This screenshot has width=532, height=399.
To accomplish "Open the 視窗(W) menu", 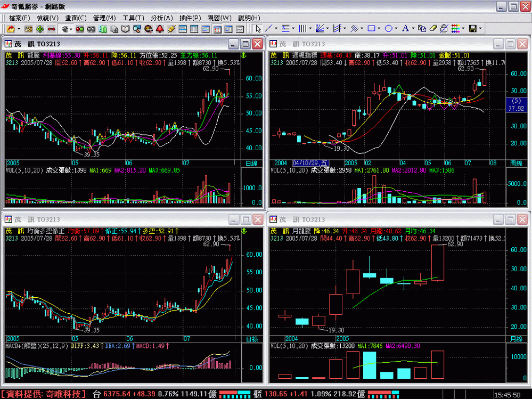I will click(219, 18).
